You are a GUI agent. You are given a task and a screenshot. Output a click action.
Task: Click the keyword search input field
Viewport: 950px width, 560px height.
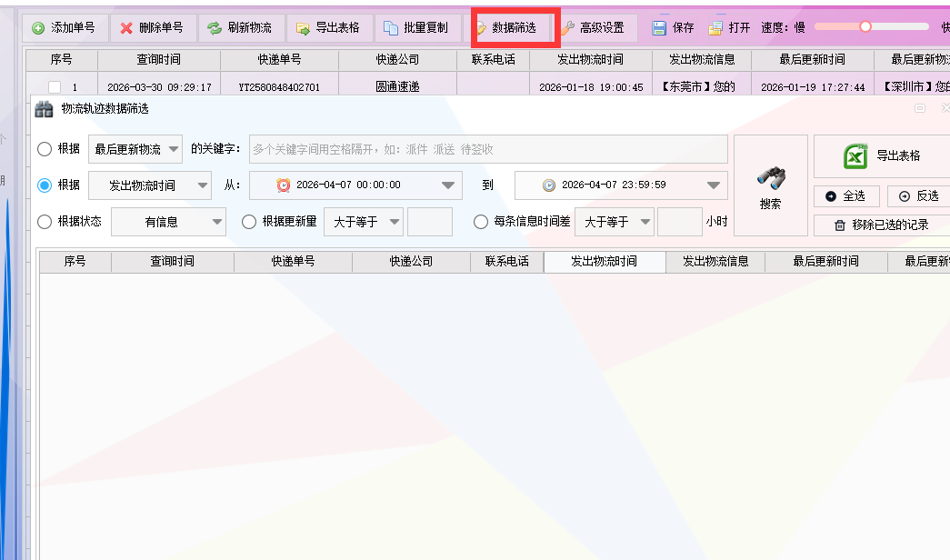pos(488,149)
